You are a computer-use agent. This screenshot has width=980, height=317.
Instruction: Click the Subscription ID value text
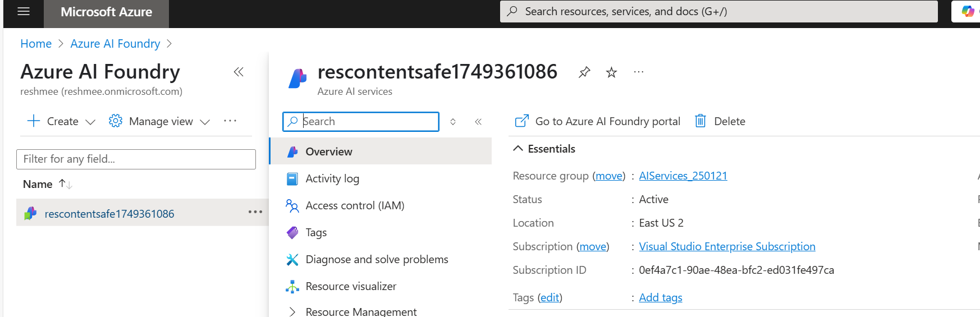pyautogui.click(x=736, y=270)
